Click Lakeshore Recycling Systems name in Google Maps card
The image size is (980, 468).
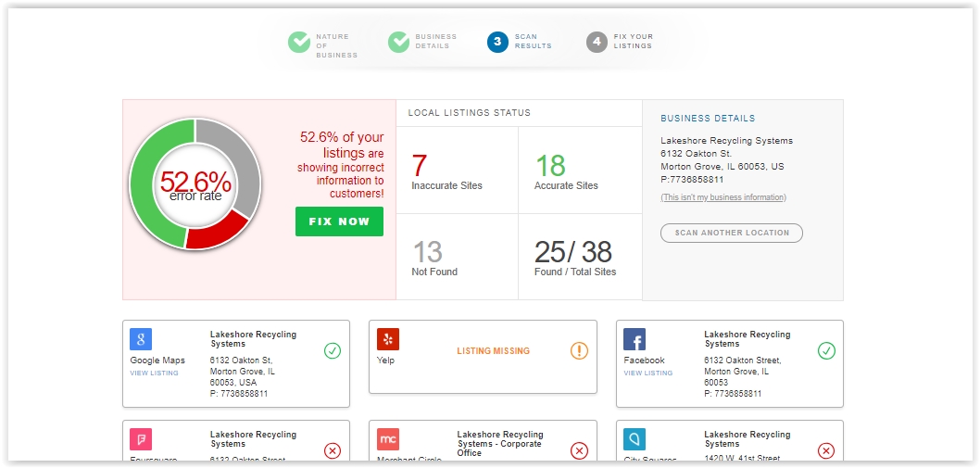253,339
